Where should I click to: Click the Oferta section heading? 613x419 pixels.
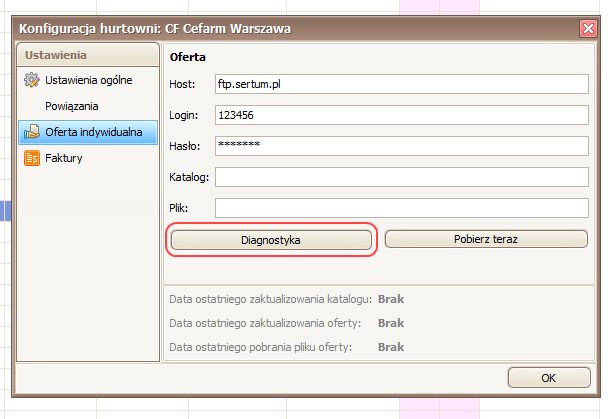(188, 57)
